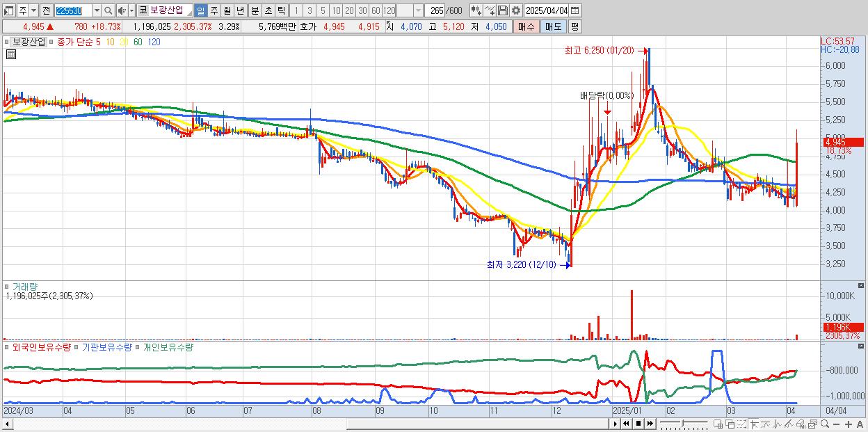The width and height of the screenshot is (868, 432).
Task: Zoom out chart with minus icon
Action: pyautogui.click(x=837, y=424)
